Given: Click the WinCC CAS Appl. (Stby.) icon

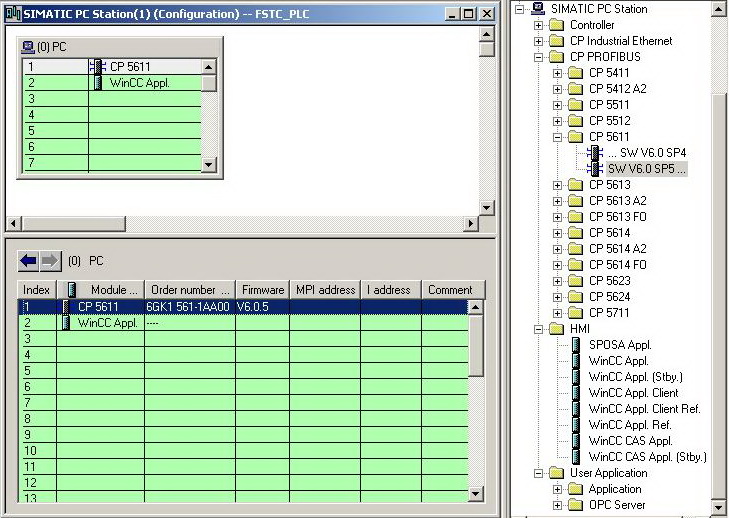Looking at the screenshot, I should 576,457.
